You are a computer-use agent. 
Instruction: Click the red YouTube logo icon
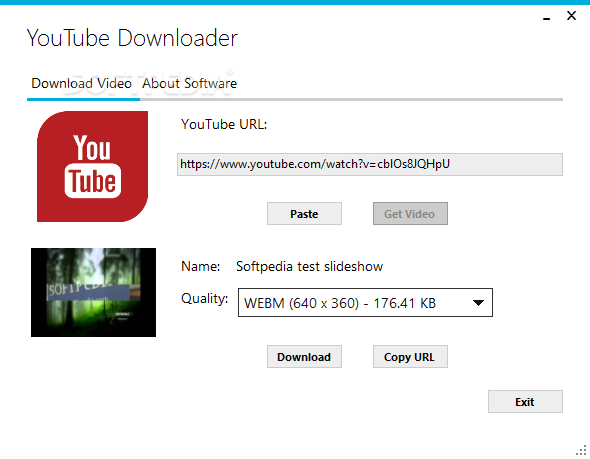pyautogui.click(x=93, y=166)
